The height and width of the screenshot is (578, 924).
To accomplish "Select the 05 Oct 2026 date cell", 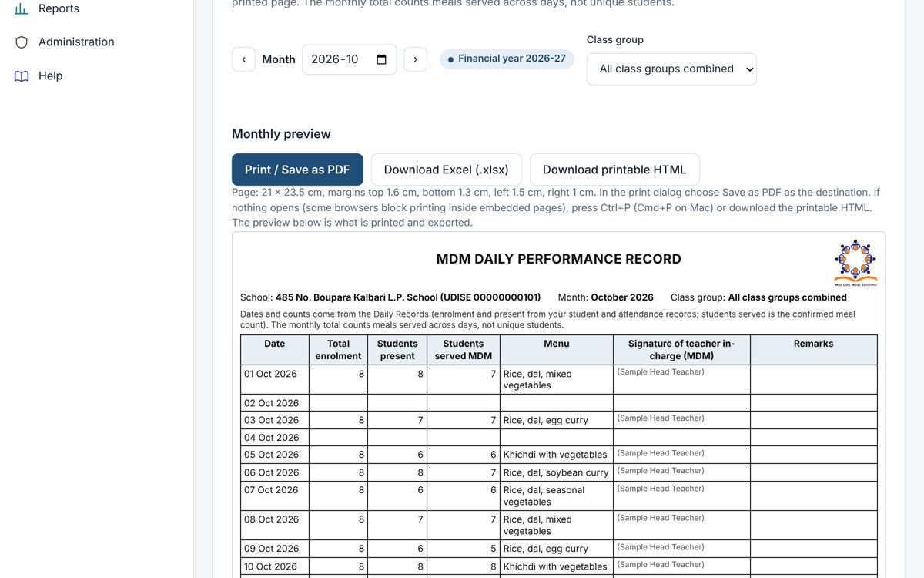I will [x=275, y=455].
